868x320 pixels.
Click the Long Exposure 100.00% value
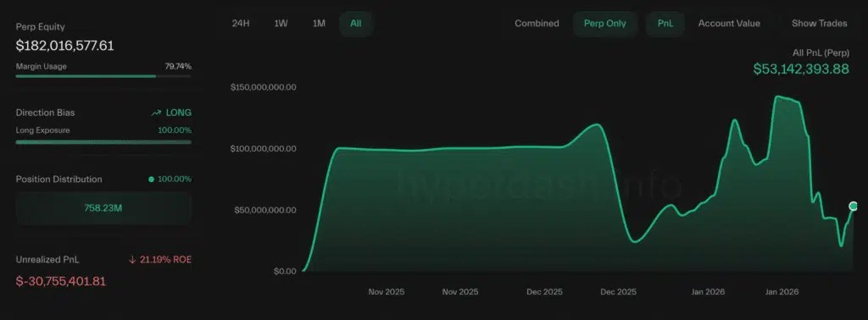pyautogui.click(x=175, y=130)
